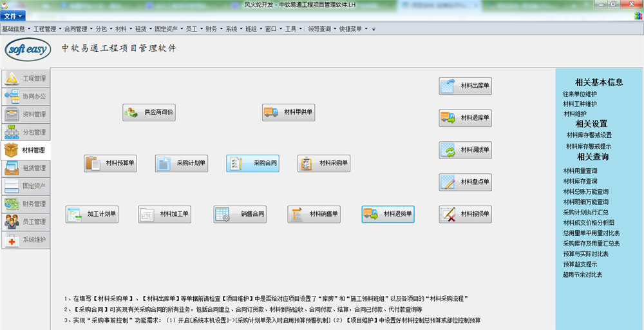644x330 pixels.
Task: Expand the 合同管理 menu
Action: (x=79, y=29)
